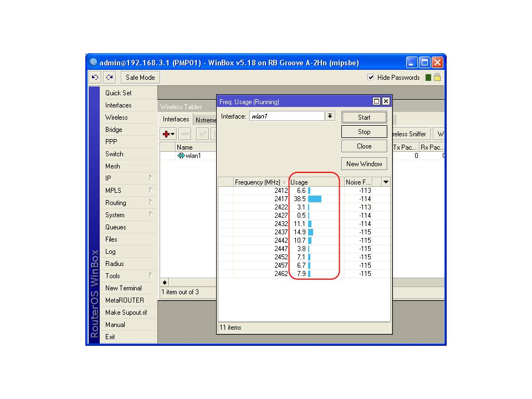Open MetaROUTER menu item

click(x=128, y=300)
